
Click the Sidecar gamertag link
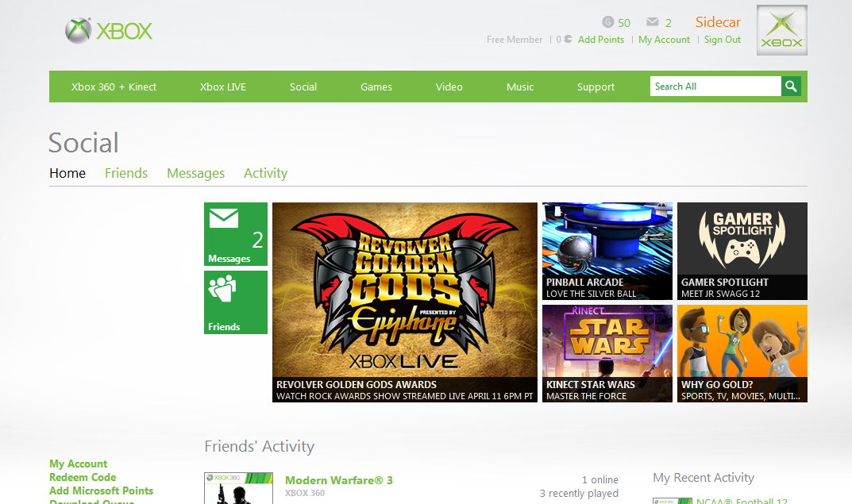[718, 22]
